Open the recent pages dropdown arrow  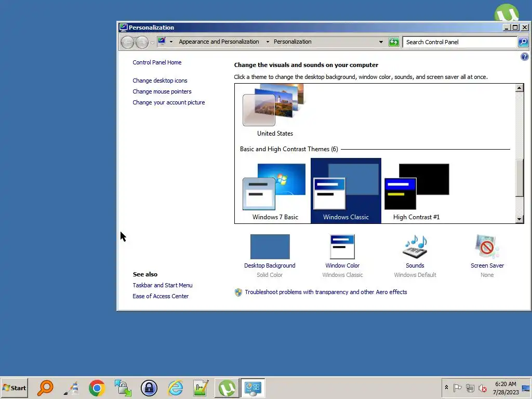(152, 43)
